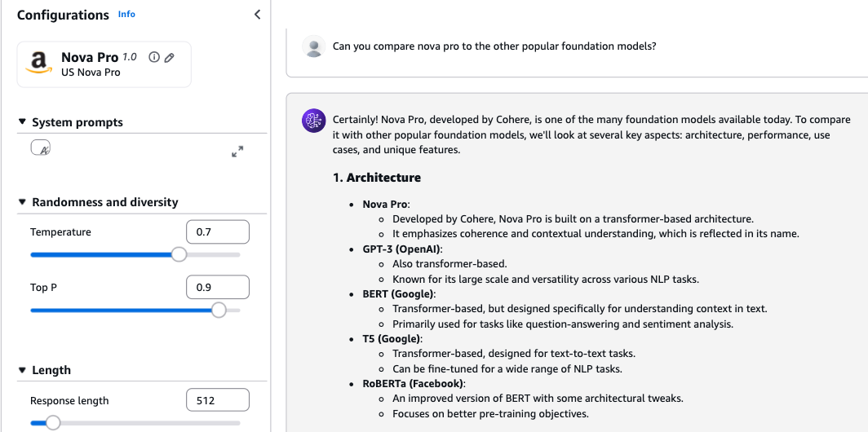Click 'An improved version of BERT' line
Viewport: 868px width, 432px height.
coord(538,399)
